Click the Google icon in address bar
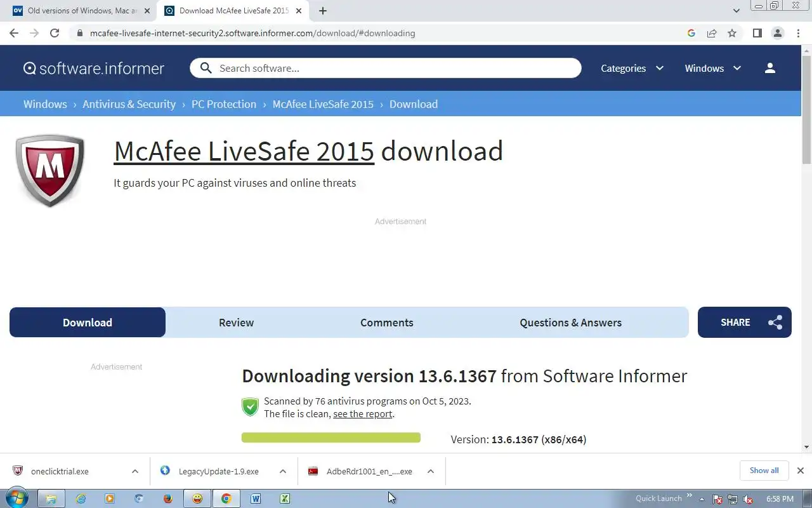The width and height of the screenshot is (812, 508). pos(691,33)
